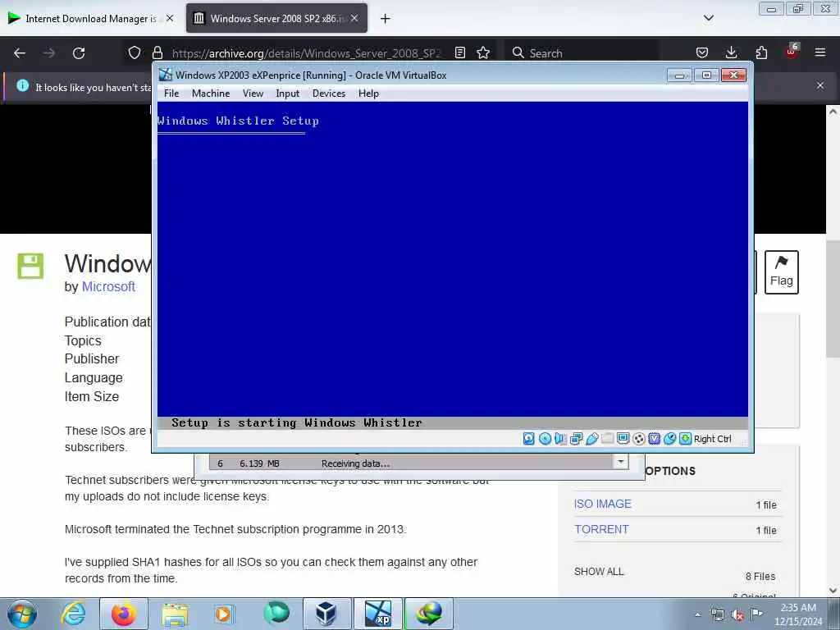Open VirtualBox Manager cube icon in taskbar
Screen dimensions: 840x630
click(x=326, y=614)
